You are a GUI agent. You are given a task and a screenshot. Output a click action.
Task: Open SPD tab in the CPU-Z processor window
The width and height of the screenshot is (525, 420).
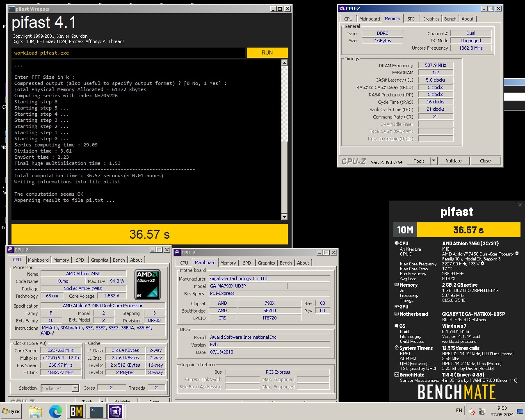[80, 260]
